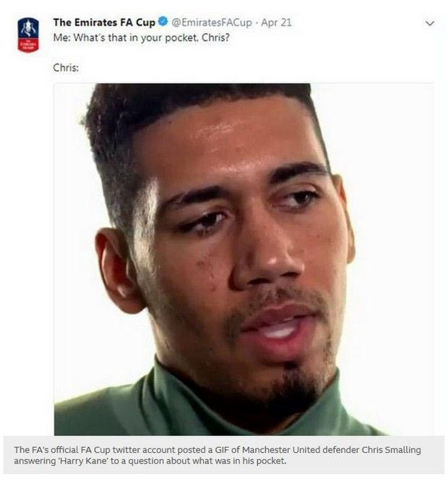
Task: Open The Emirates FA Cup account name
Action: point(104,22)
